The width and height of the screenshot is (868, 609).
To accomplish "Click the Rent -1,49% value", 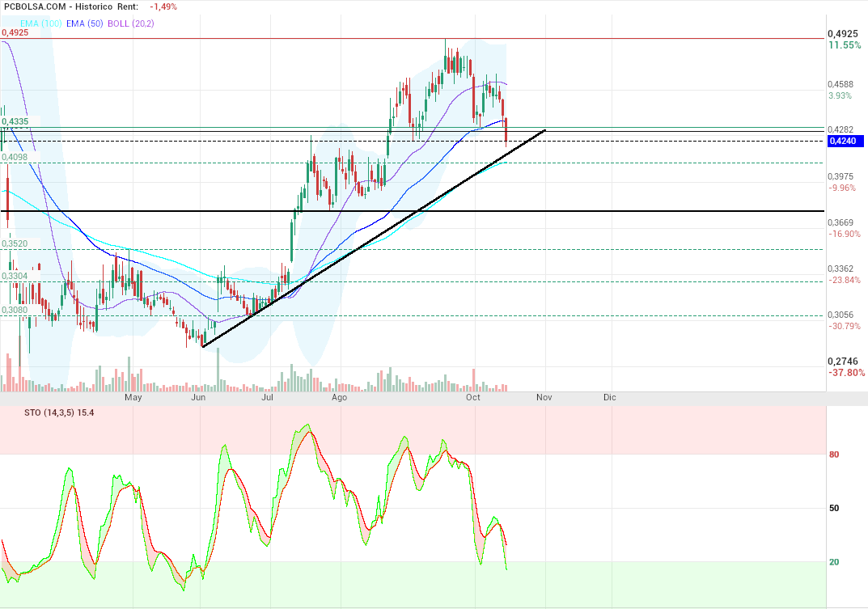I will coord(163,6).
